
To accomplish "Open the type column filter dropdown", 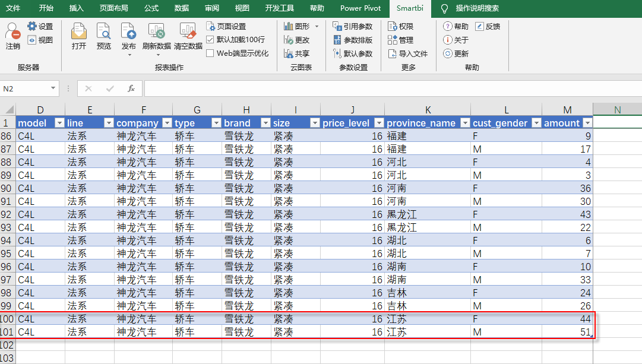I will [217, 123].
